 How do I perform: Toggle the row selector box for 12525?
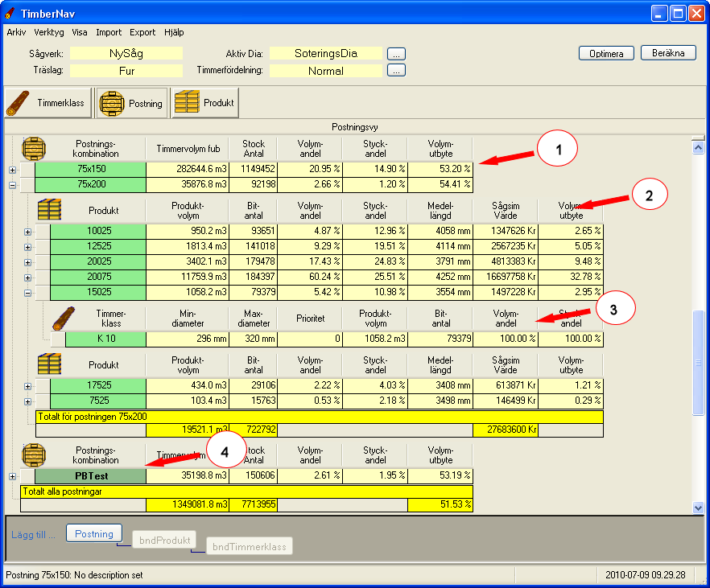(43, 247)
